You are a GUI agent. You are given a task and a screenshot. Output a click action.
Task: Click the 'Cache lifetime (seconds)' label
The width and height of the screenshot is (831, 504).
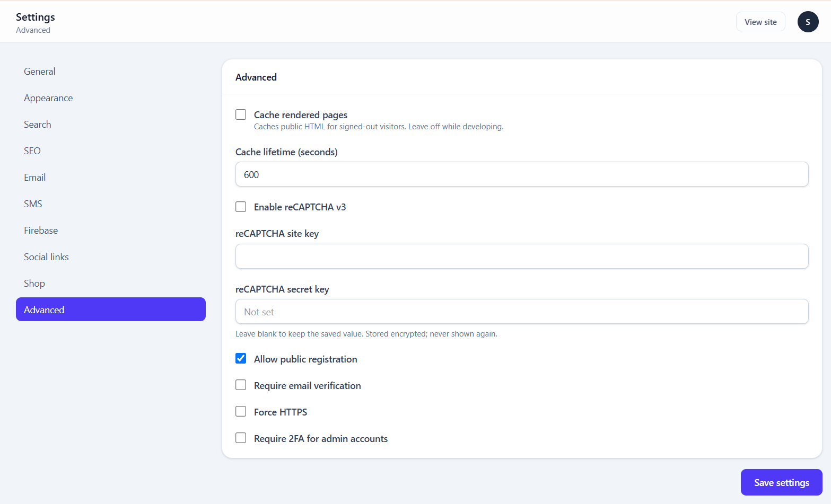pyautogui.click(x=286, y=152)
